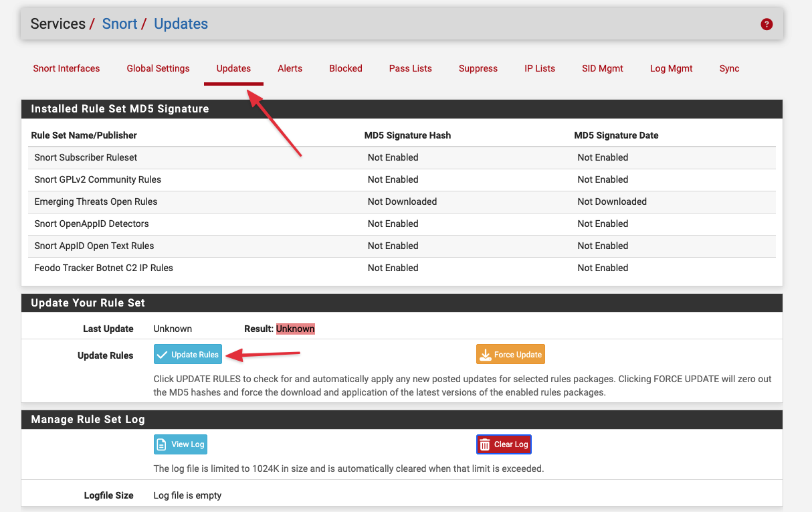
Task: Open the Sync tab
Action: point(729,68)
